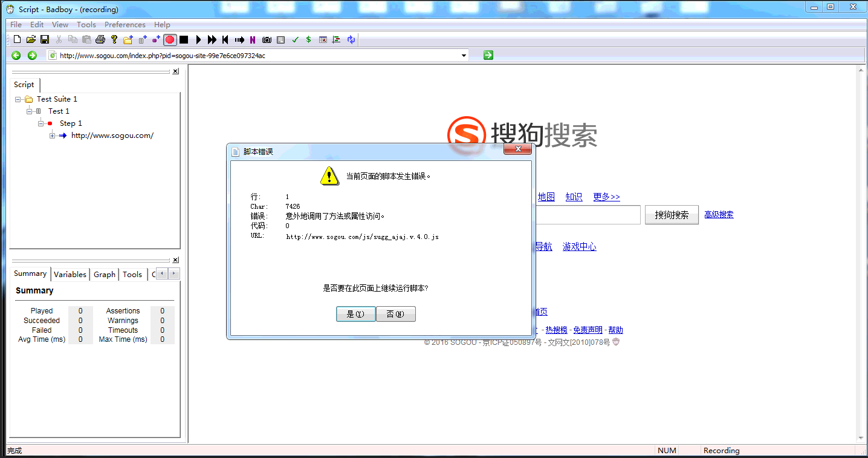Image resolution: width=868 pixels, height=458 pixels.
Task: Click the Paste clipboard icon
Action: [86, 40]
